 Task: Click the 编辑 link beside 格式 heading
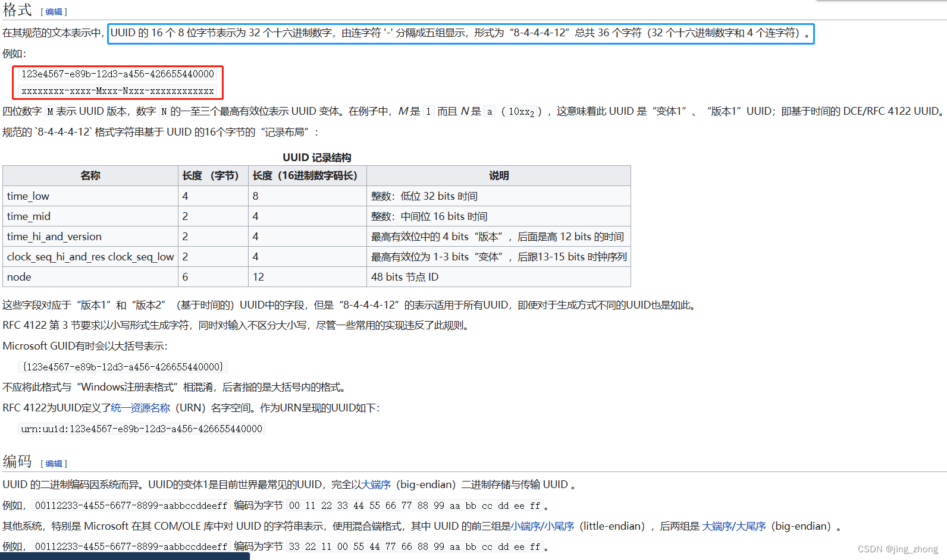pos(54,12)
